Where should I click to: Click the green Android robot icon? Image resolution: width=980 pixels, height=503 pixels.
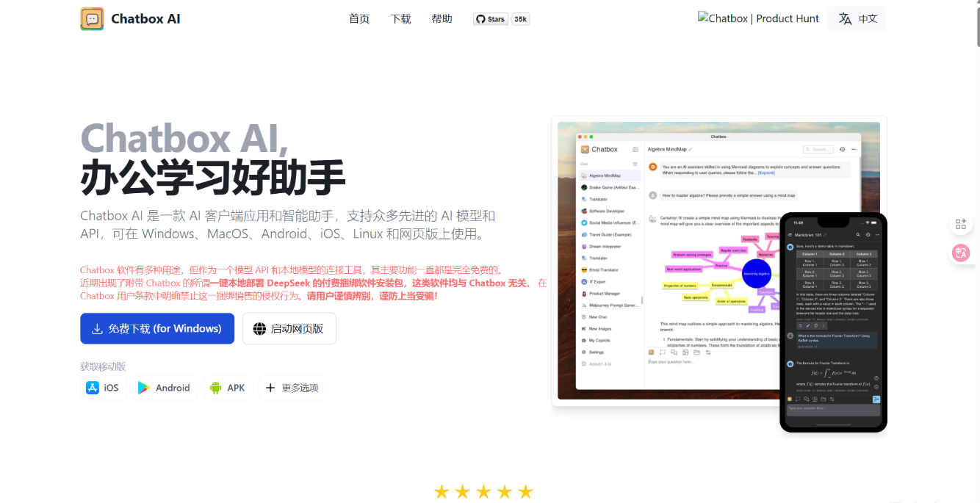pyautogui.click(x=215, y=388)
